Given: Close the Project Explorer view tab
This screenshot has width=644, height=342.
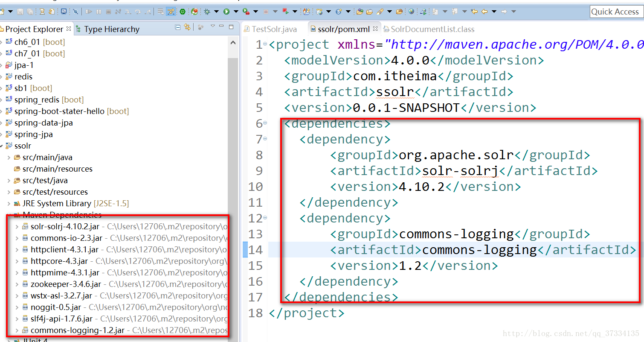Looking at the screenshot, I should click(68, 29).
